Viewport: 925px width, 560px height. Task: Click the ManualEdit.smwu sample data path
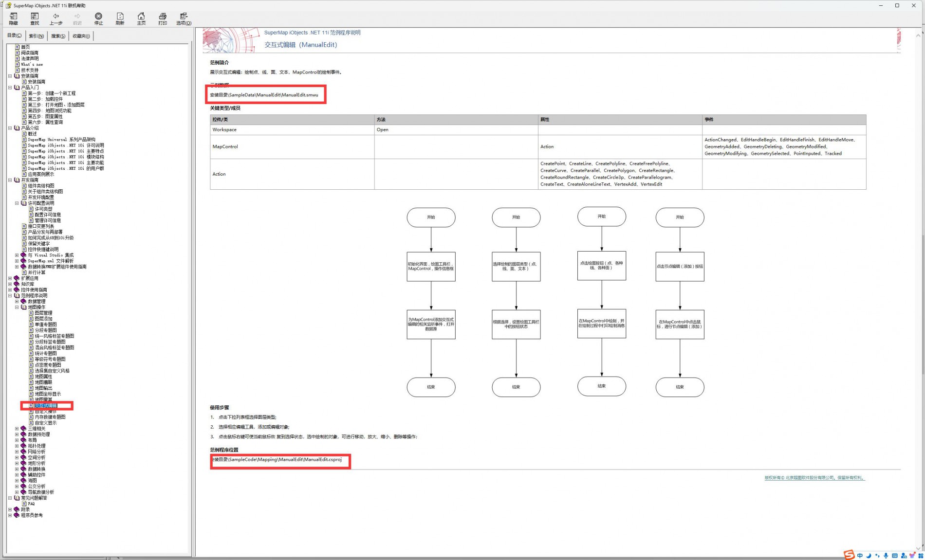tap(264, 95)
